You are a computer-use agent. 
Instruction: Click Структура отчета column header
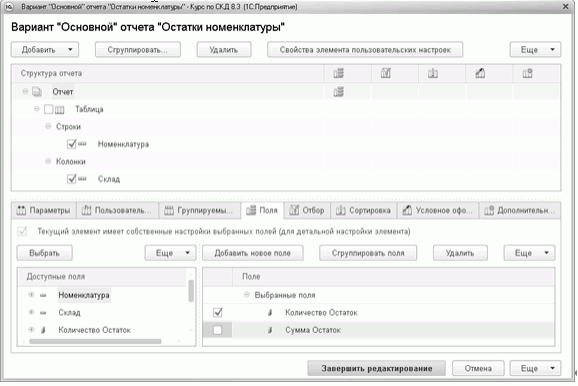[x=168, y=73]
